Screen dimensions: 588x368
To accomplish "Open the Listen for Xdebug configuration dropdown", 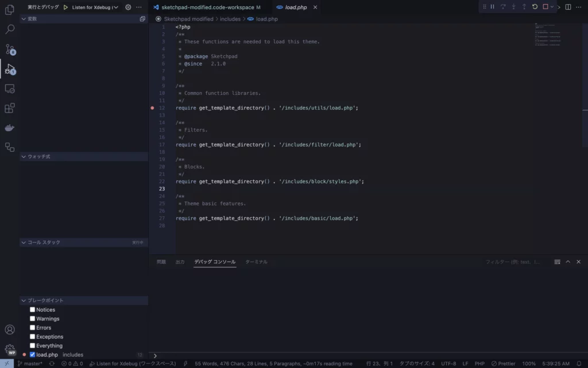I will coord(95,7).
